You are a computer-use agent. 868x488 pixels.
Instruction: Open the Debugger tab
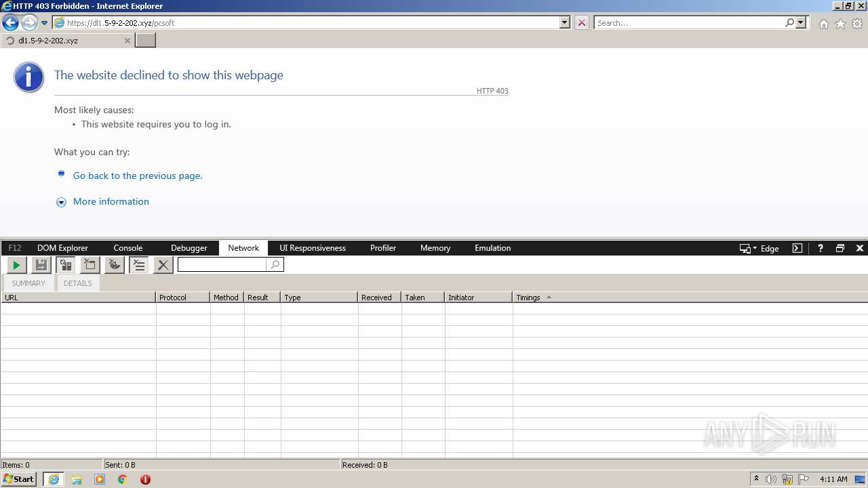tap(189, 248)
